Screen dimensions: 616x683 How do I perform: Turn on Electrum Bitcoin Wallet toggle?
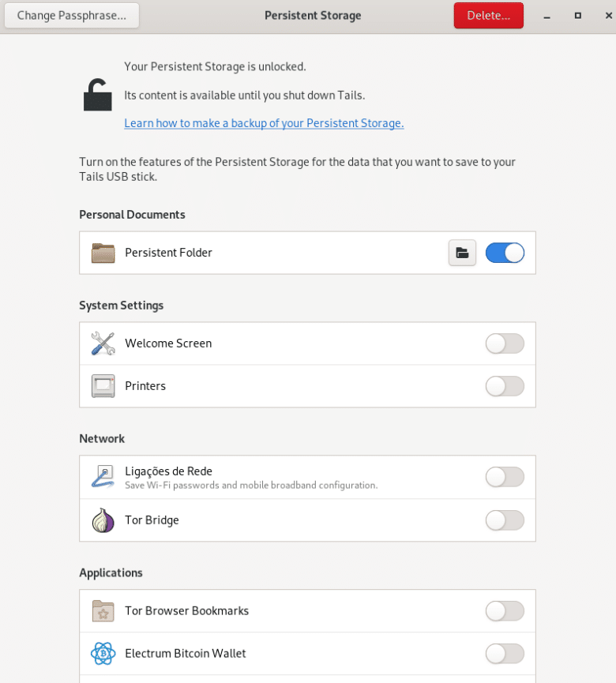pos(505,654)
